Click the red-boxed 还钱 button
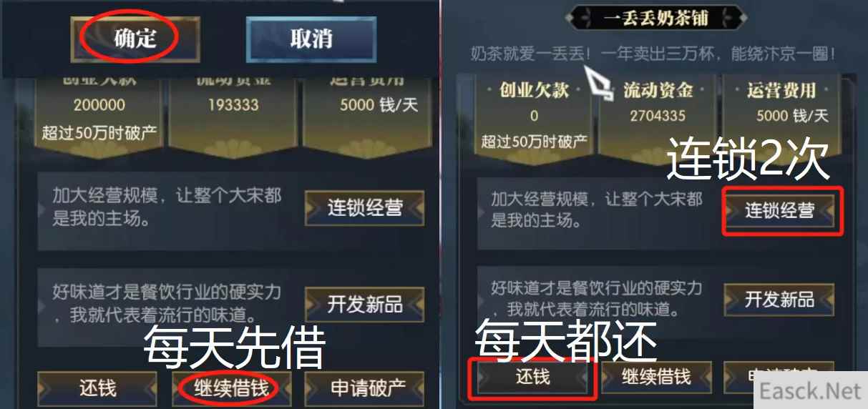 tap(532, 376)
